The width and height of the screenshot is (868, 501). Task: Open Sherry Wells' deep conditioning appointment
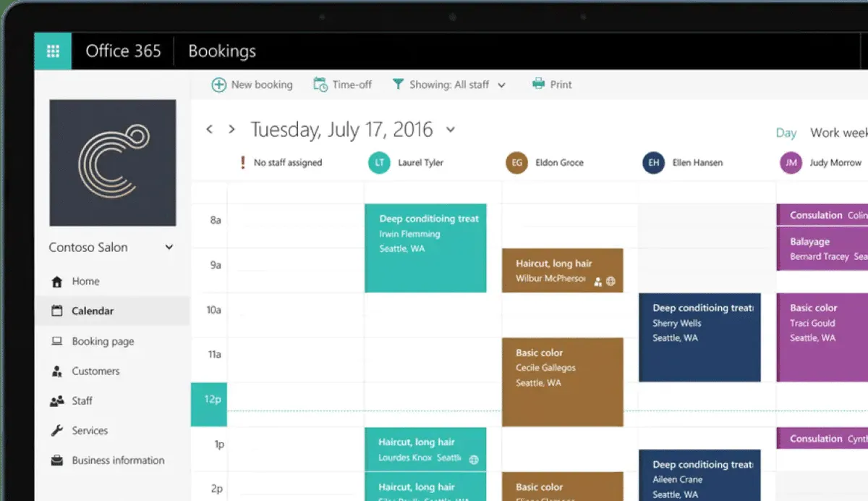[x=698, y=337]
